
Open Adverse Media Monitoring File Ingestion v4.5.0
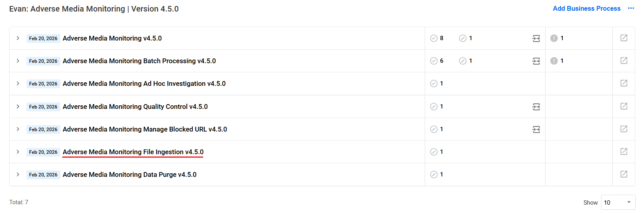click(133, 152)
